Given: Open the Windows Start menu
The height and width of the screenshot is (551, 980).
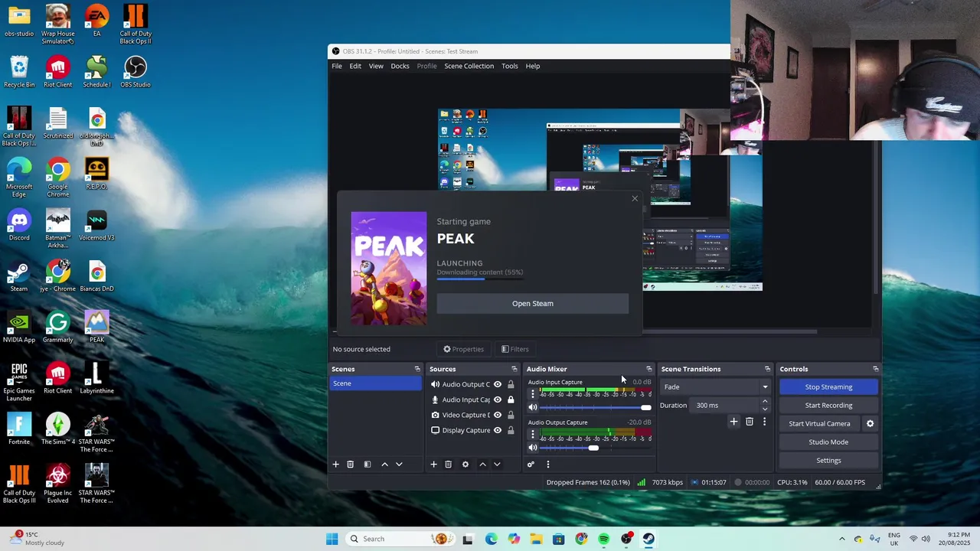Looking at the screenshot, I should tap(332, 539).
